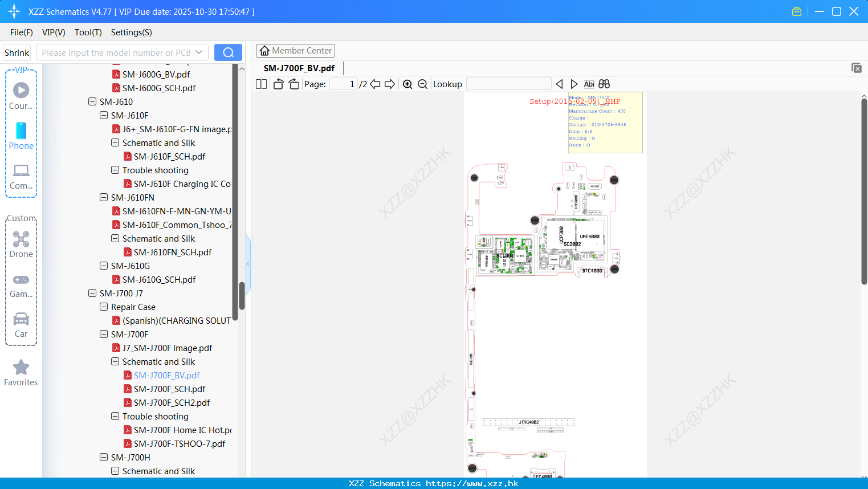The height and width of the screenshot is (489, 868).
Task: Open Favorites star
Action: click(x=21, y=373)
